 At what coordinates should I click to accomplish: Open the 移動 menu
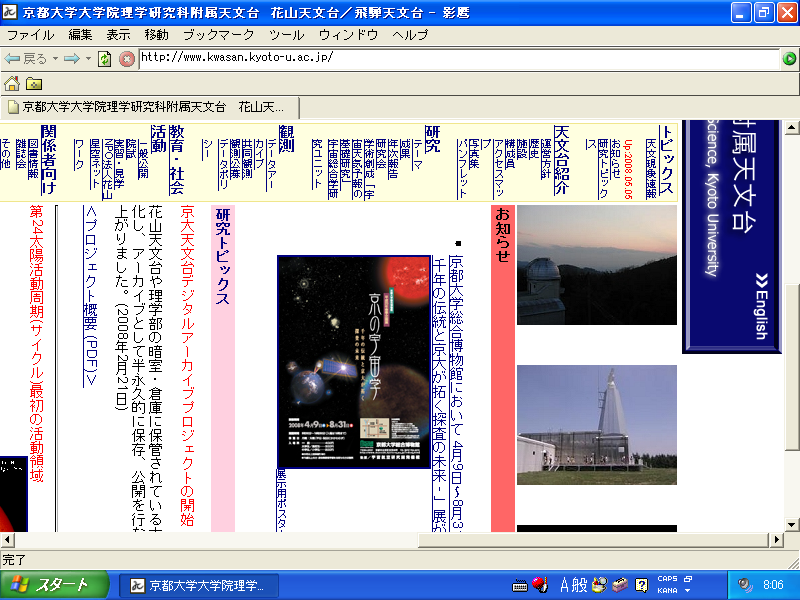pos(156,35)
